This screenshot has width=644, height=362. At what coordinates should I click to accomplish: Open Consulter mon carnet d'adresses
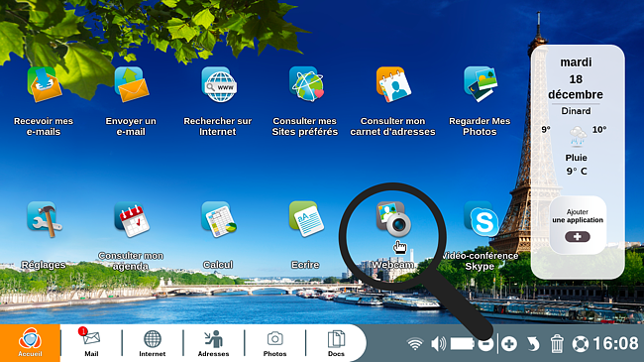pyautogui.click(x=393, y=84)
